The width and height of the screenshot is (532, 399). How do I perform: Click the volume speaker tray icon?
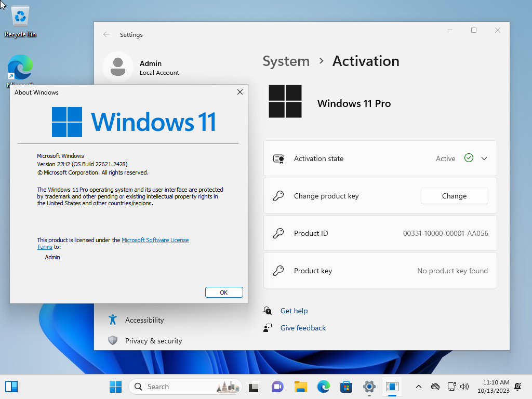tap(464, 387)
